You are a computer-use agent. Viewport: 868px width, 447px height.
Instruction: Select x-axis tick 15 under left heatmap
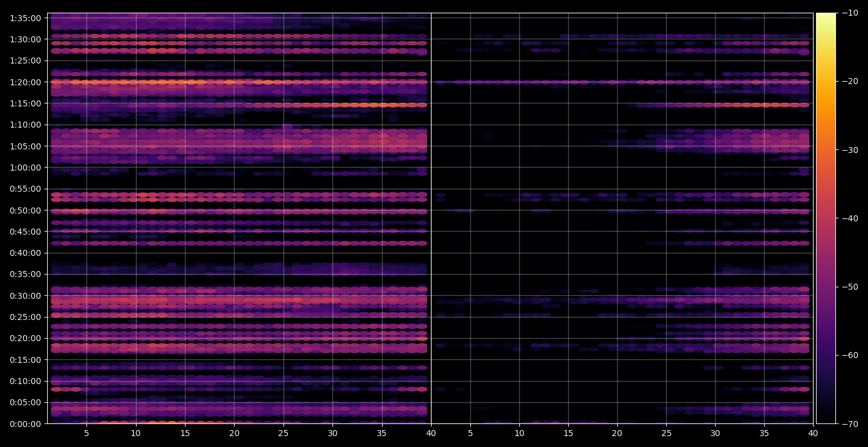tap(185, 433)
